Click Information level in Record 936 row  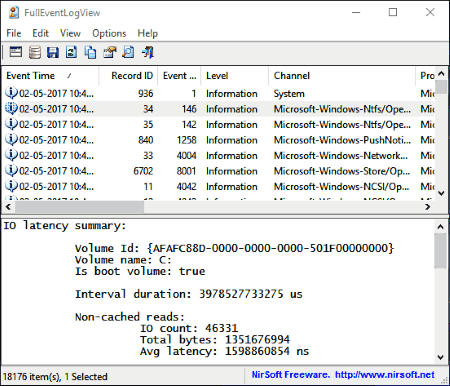pos(232,93)
